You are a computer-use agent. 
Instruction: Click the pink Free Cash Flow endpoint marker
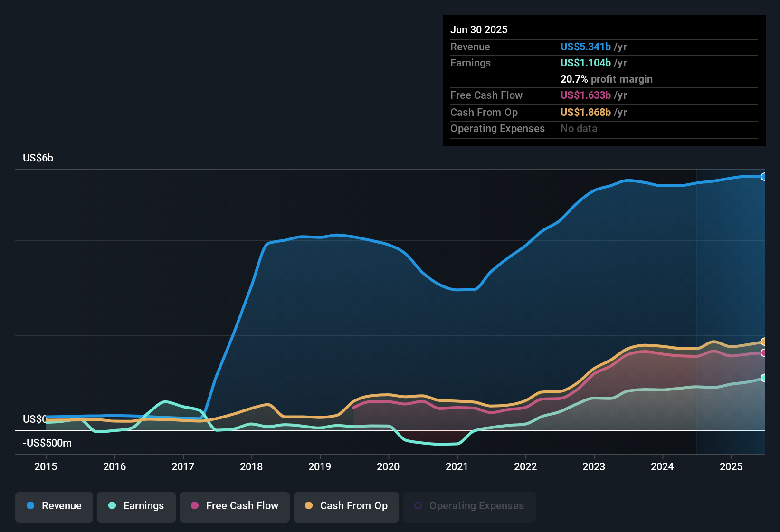tap(763, 353)
